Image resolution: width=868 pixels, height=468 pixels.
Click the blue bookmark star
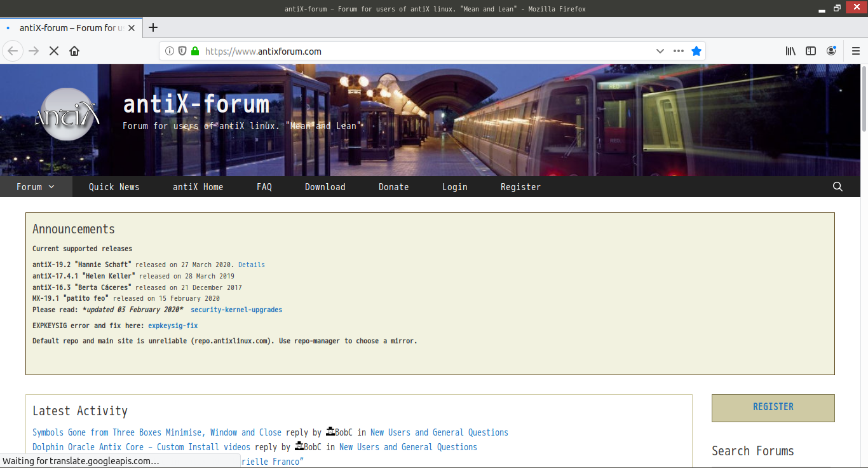pyautogui.click(x=696, y=51)
